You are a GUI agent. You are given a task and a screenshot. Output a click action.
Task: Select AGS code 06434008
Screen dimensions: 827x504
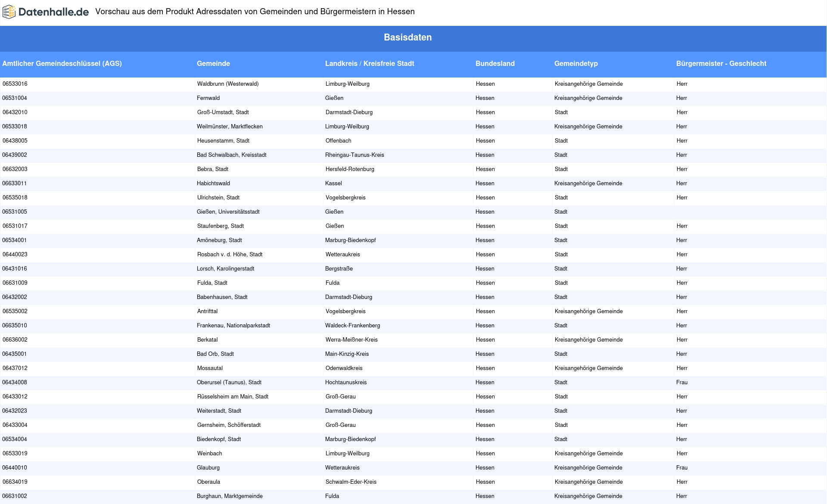click(x=15, y=383)
